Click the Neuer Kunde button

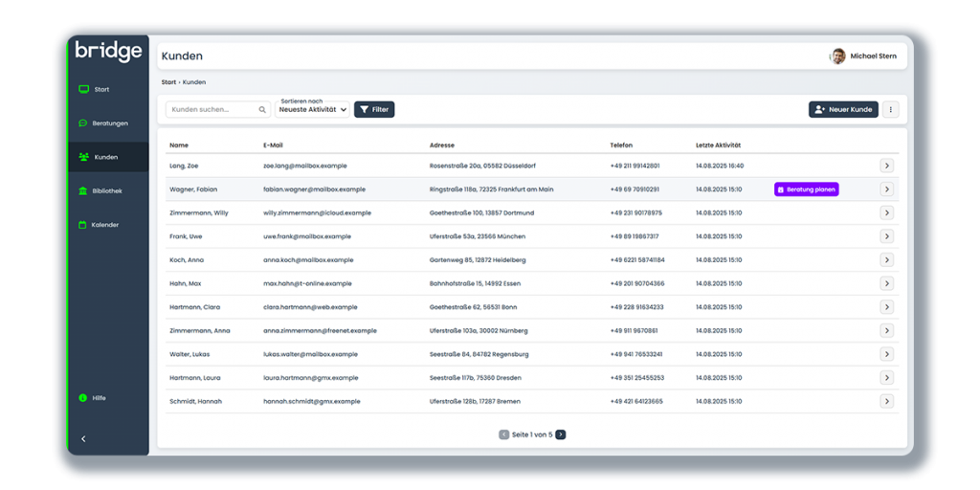coord(843,110)
